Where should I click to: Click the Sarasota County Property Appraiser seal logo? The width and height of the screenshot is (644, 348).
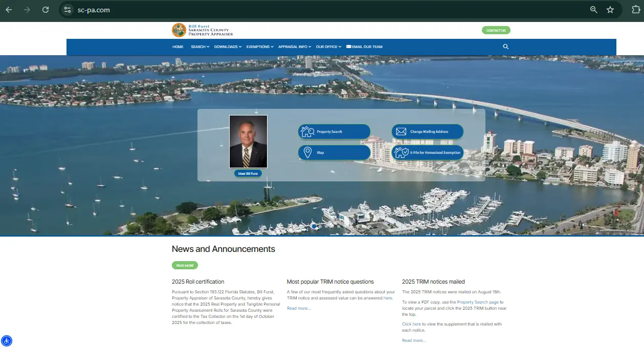click(x=179, y=30)
